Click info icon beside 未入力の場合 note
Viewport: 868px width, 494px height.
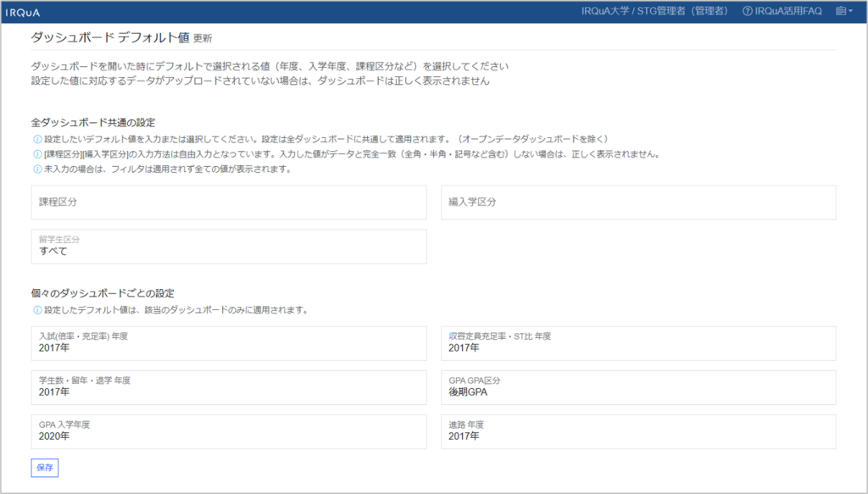click(x=36, y=169)
